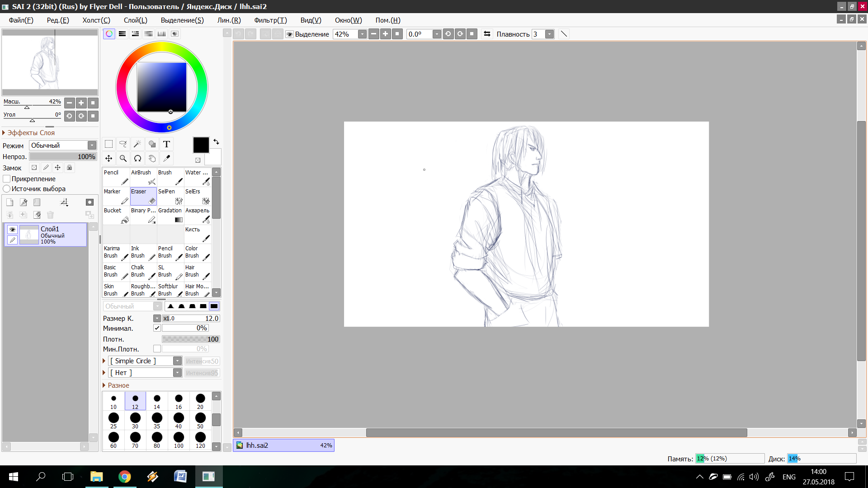Select the Источник выбора radio button

point(7,189)
